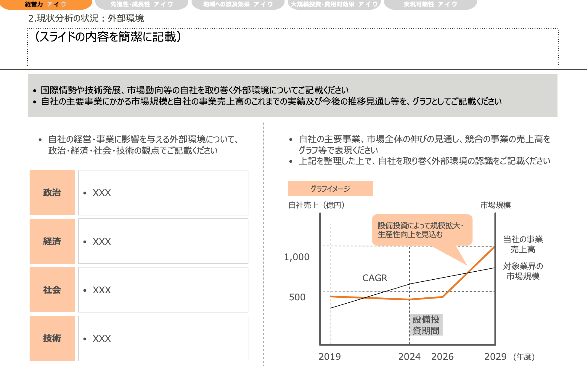Click the 2029 year label on axis
The height and width of the screenshot is (390, 588).
495,357
